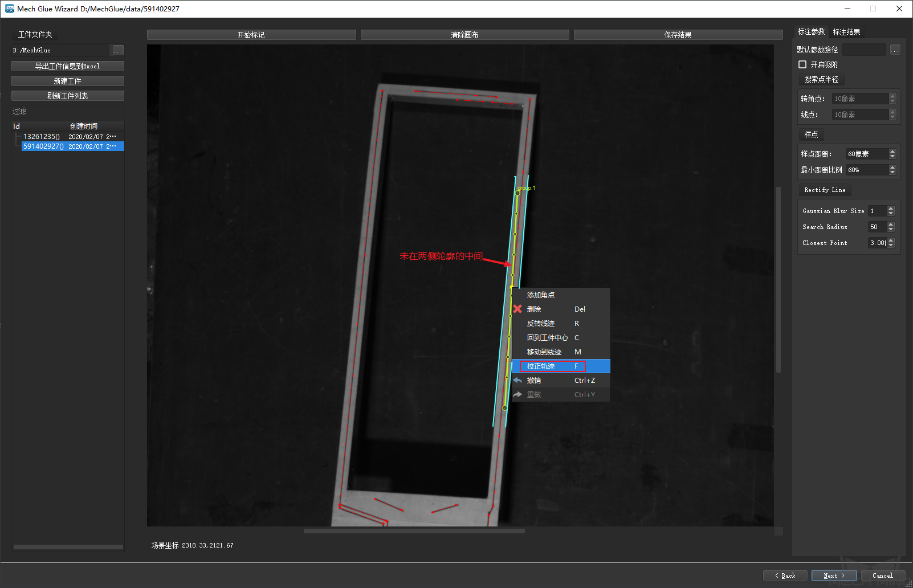The image size is (913, 588).
Task: Browse default parameter path with ... button
Action: 895,50
